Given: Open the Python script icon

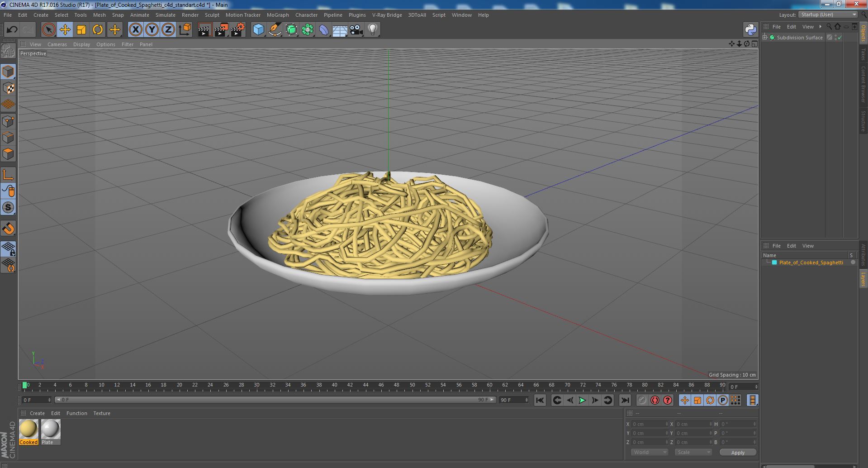Looking at the screenshot, I should point(751,30).
